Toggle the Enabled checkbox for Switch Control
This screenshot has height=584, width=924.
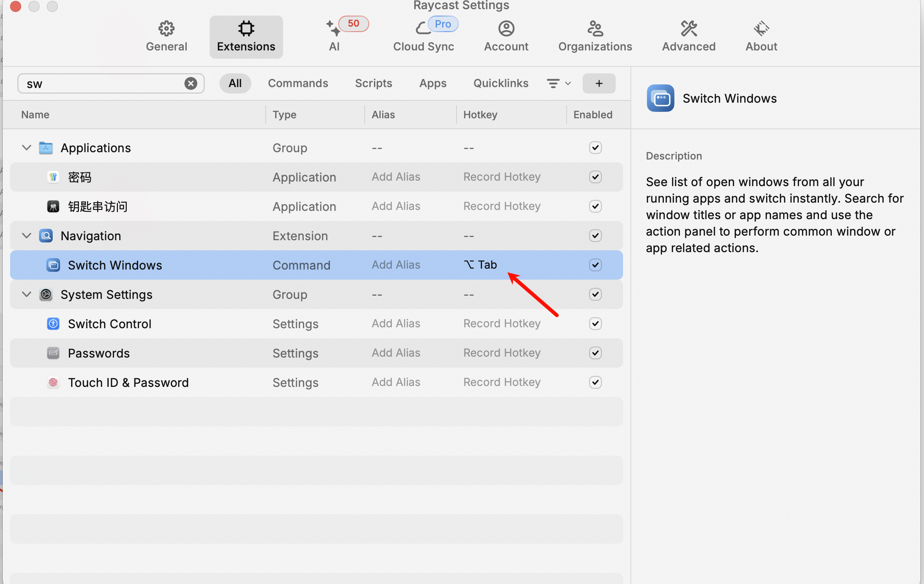tap(595, 324)
